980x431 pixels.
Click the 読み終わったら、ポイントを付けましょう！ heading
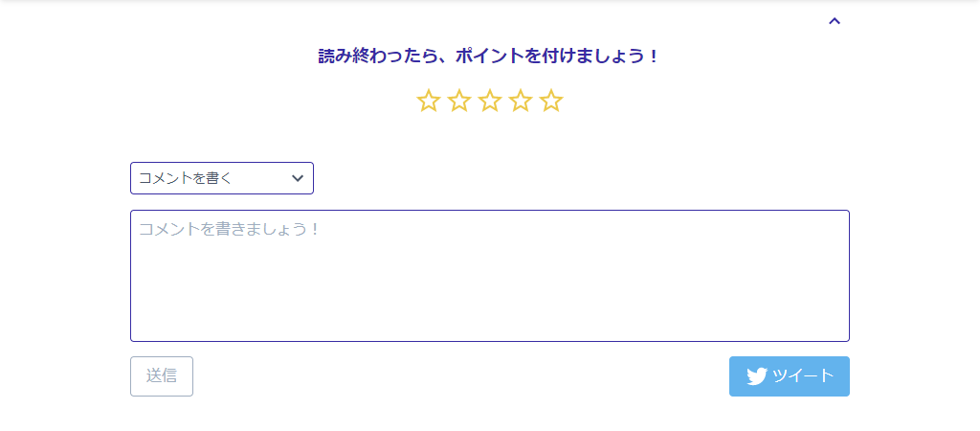pyautogui.click(x=489, y=57)
